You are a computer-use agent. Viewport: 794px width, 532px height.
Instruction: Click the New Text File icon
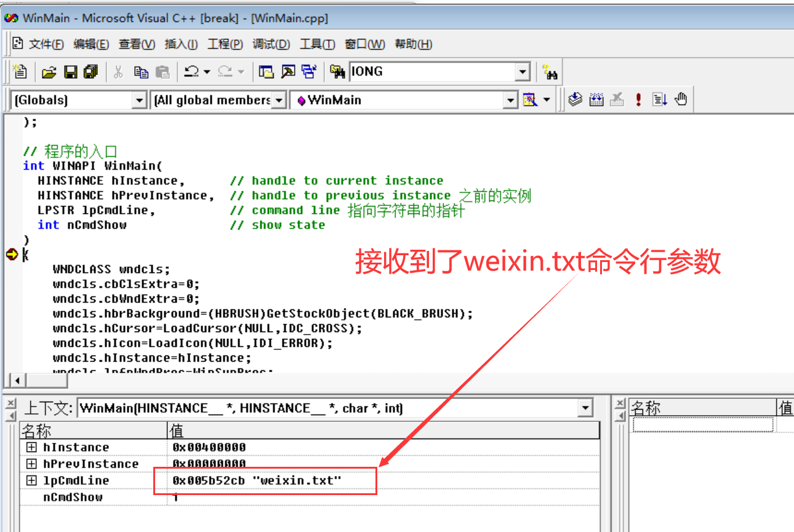coord(20,72)
